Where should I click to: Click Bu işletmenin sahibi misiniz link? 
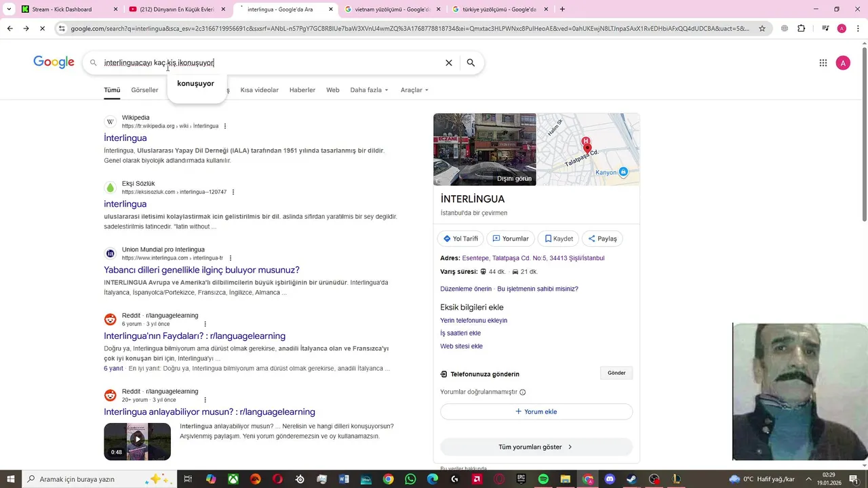pos(538,289)
